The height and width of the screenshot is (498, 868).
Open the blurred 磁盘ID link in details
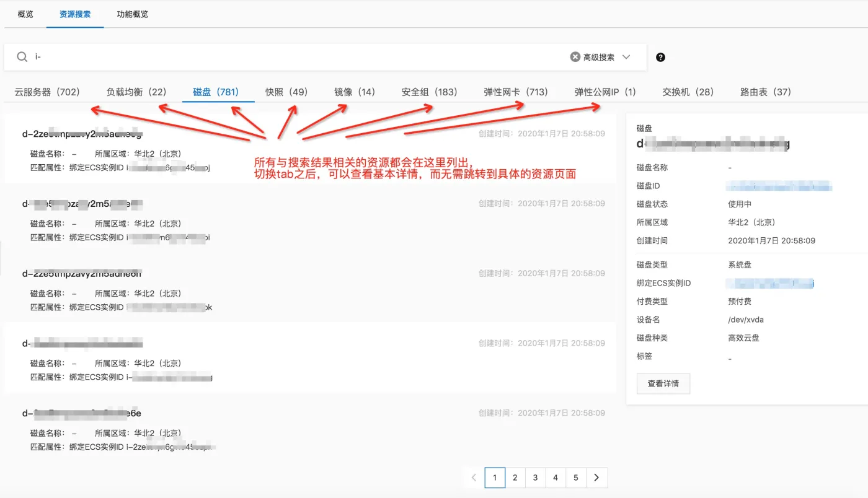pos(779,186)
